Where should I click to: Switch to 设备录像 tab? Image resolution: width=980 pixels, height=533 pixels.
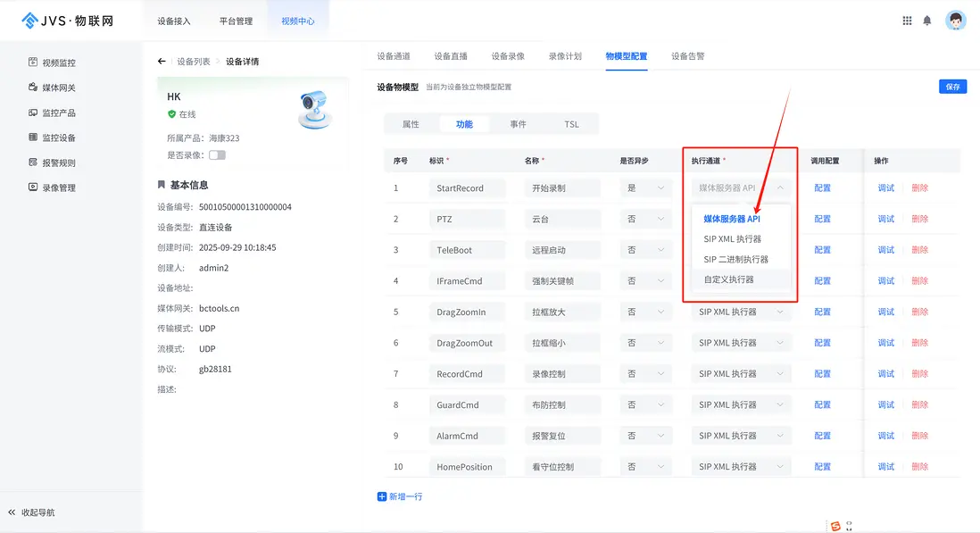click(508, 56)
